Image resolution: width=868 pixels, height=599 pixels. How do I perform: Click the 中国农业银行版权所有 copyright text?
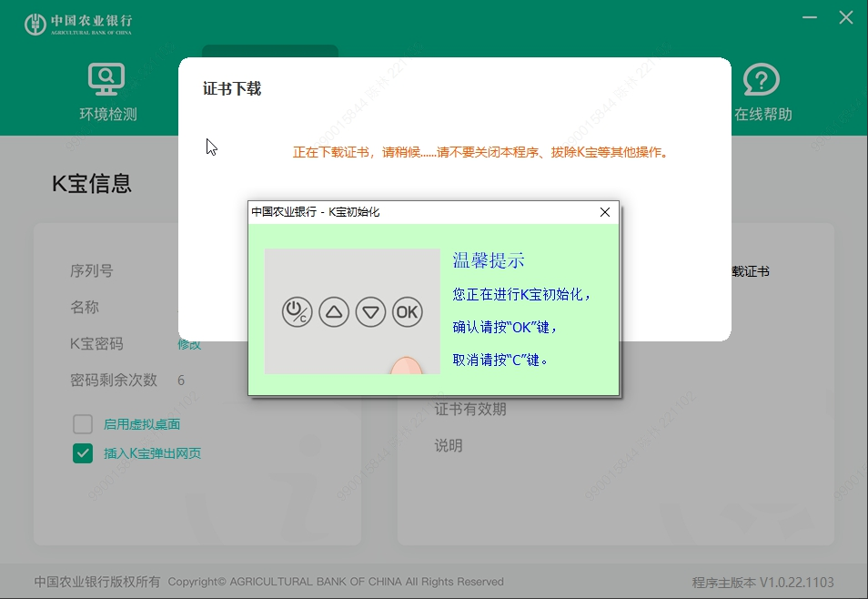(x=97, y=582)
